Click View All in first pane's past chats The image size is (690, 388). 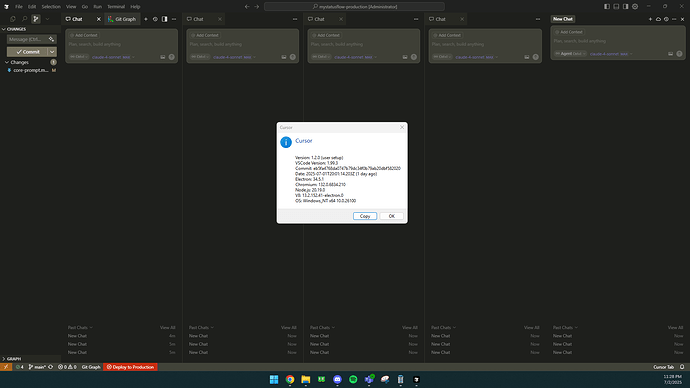[x=167, y=327]
